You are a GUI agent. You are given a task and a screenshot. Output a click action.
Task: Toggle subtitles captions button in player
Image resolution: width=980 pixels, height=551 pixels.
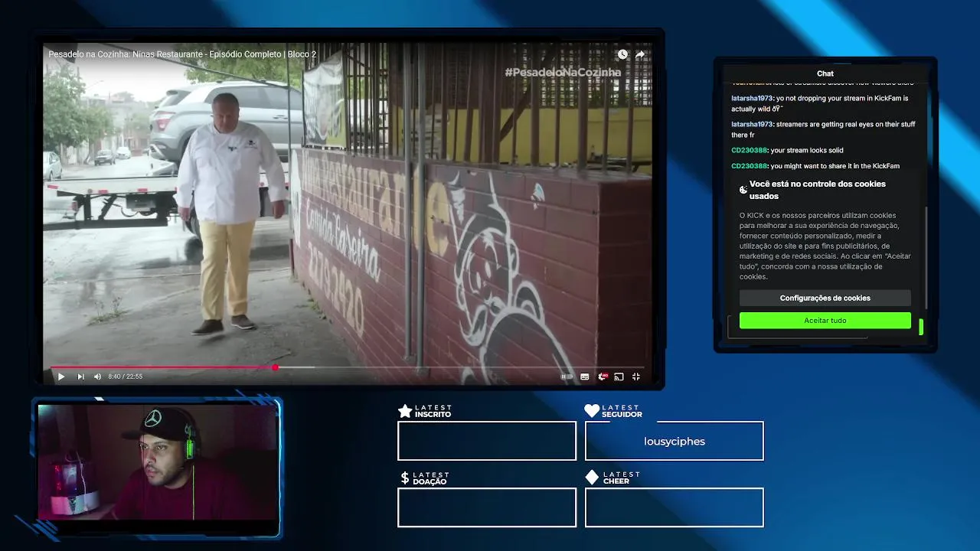(x=585, y=377)
